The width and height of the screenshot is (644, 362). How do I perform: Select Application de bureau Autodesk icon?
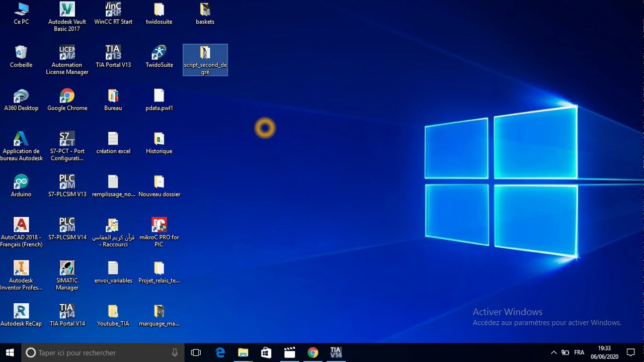pyautogui.click(x=21, y=147)
